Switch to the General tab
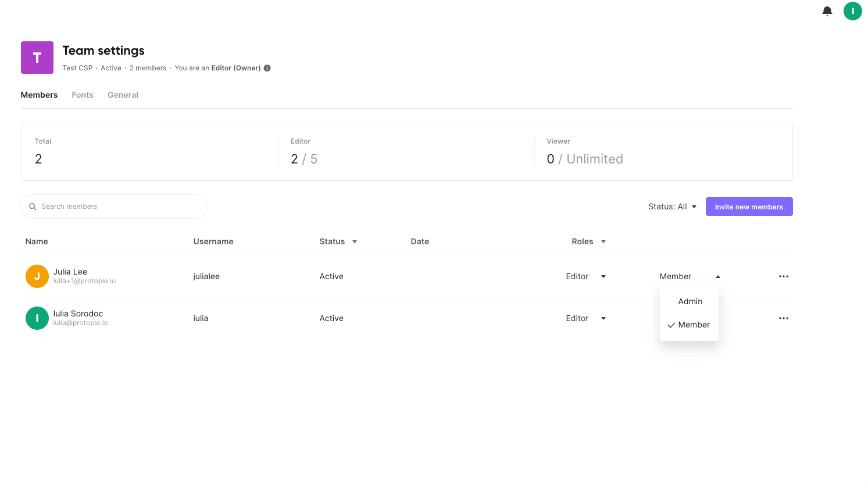The width and height of the screenshot is (868, 488). pos(123,95)
